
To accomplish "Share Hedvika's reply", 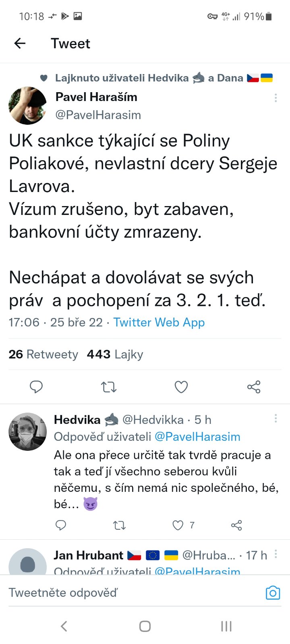I will tap(236, 525).
